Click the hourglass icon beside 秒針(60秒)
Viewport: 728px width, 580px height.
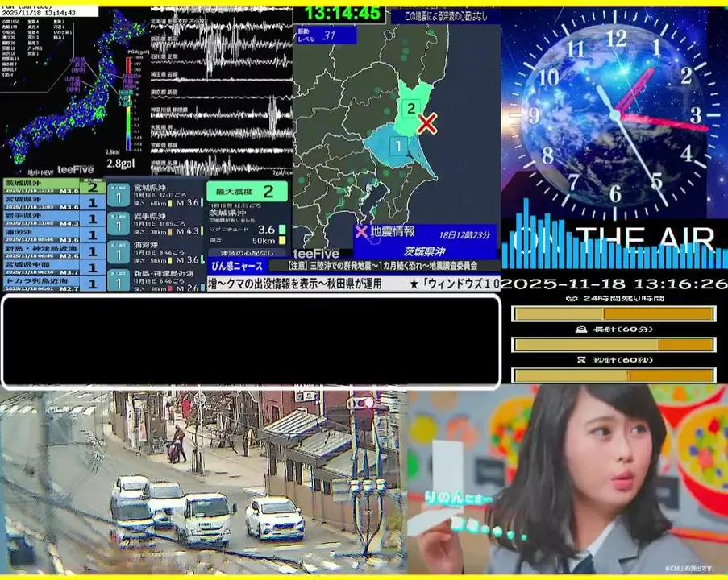[581, 359]
